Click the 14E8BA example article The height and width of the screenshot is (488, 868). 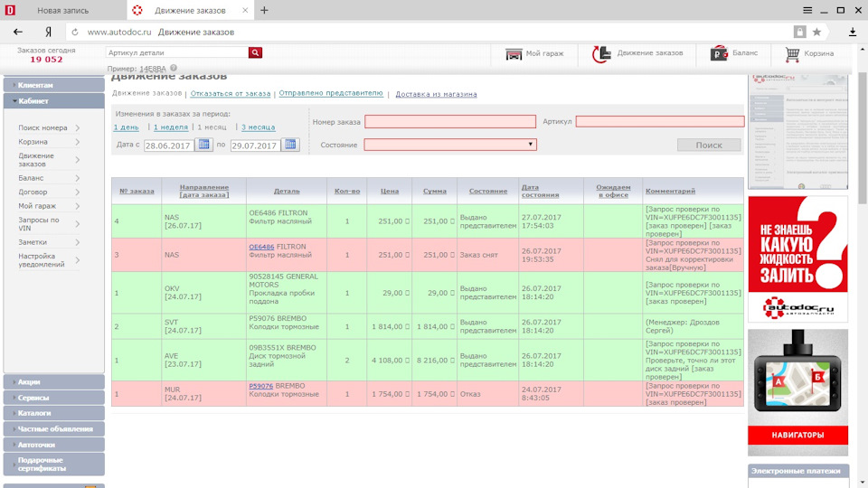coord(153,69)
